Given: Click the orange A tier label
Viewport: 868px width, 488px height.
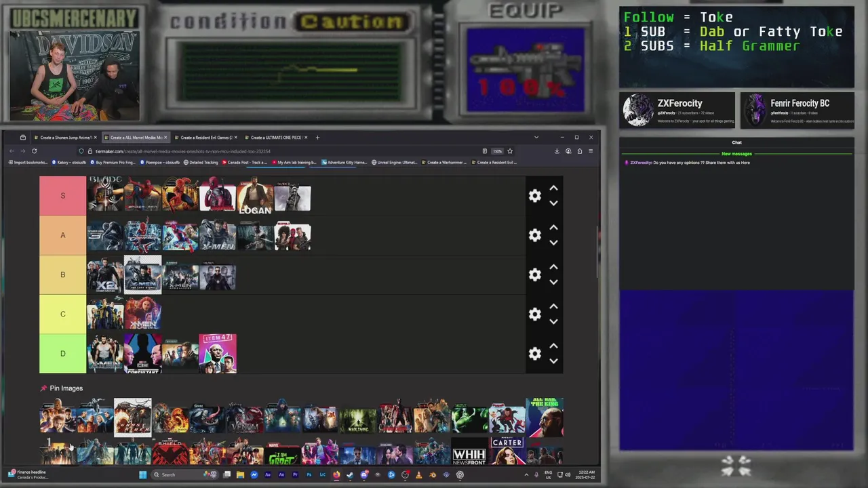Looking at the screenshot, I should [x=63, y=235].
